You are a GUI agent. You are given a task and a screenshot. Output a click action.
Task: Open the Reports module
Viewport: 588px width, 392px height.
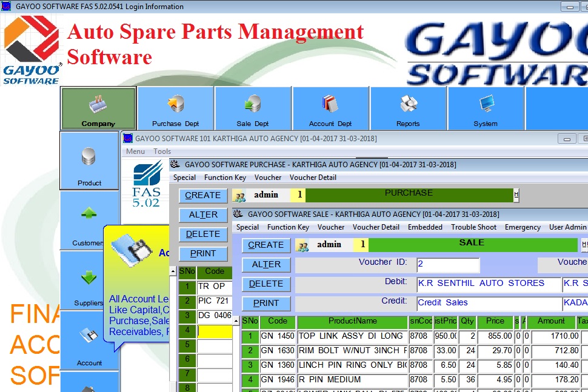(x=408, y=108)
